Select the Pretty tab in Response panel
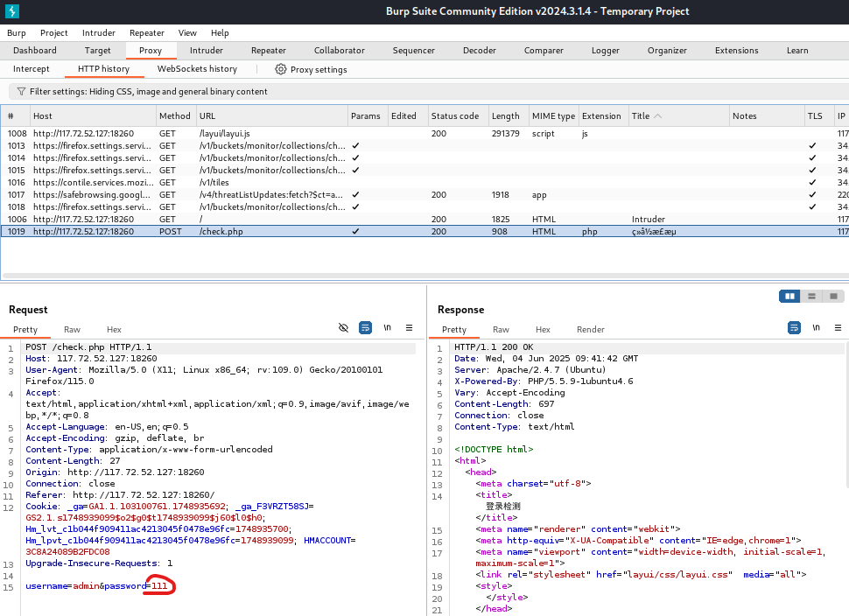Viewport: 849px width, 616px height. 453,330
